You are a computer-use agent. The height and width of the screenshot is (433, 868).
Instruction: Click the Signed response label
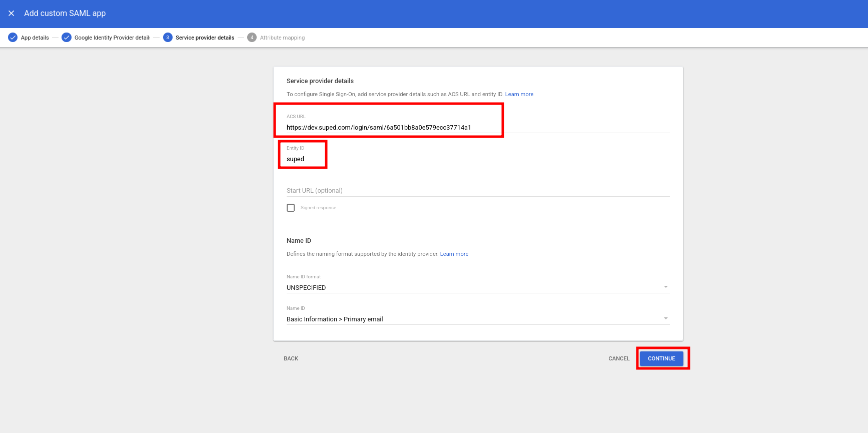[x=318, y=208]
